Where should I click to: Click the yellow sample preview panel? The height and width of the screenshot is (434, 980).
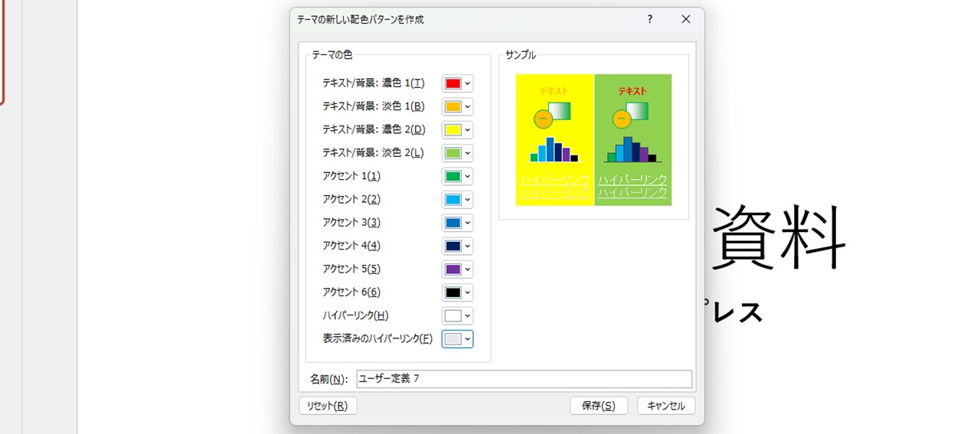554,139
